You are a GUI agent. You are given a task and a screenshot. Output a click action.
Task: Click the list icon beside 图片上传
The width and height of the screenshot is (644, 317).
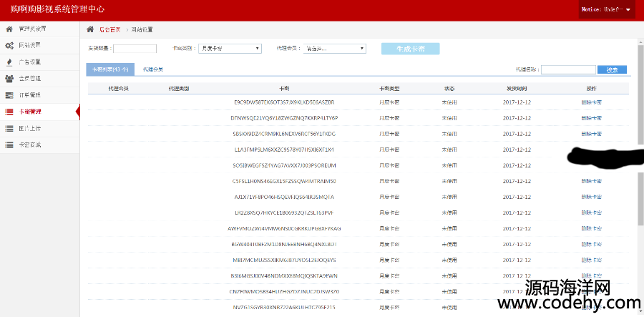pos(9,129)
